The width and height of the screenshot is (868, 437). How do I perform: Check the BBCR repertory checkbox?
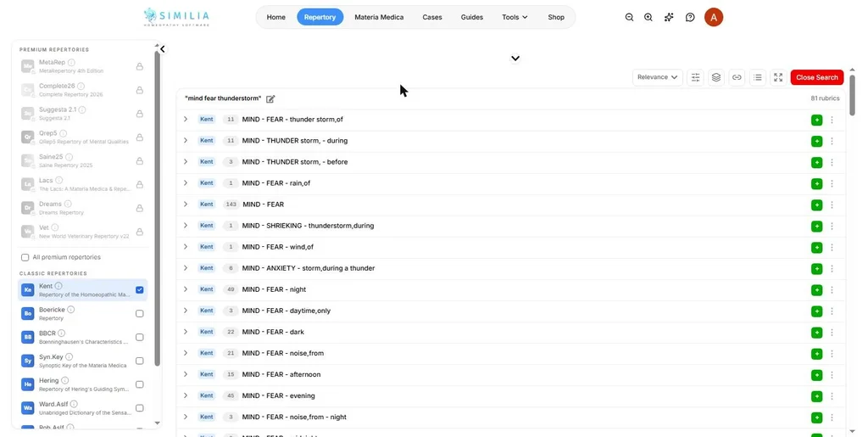pos(140,338)
